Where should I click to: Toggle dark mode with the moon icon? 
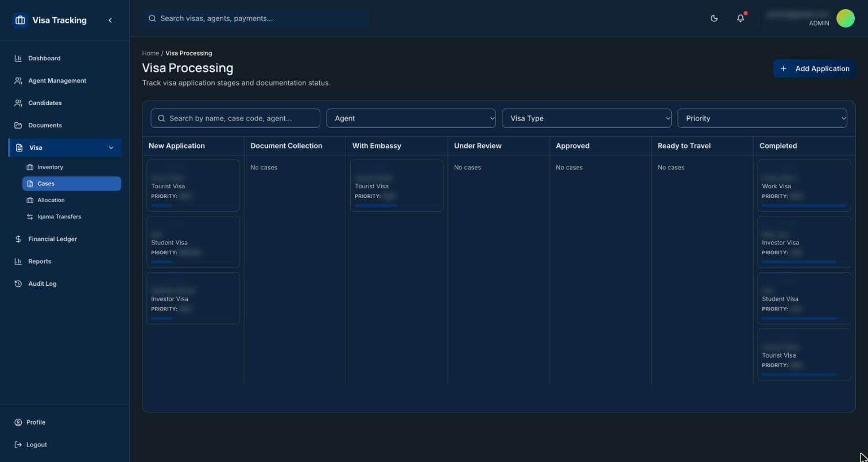[x=714, y=18]
